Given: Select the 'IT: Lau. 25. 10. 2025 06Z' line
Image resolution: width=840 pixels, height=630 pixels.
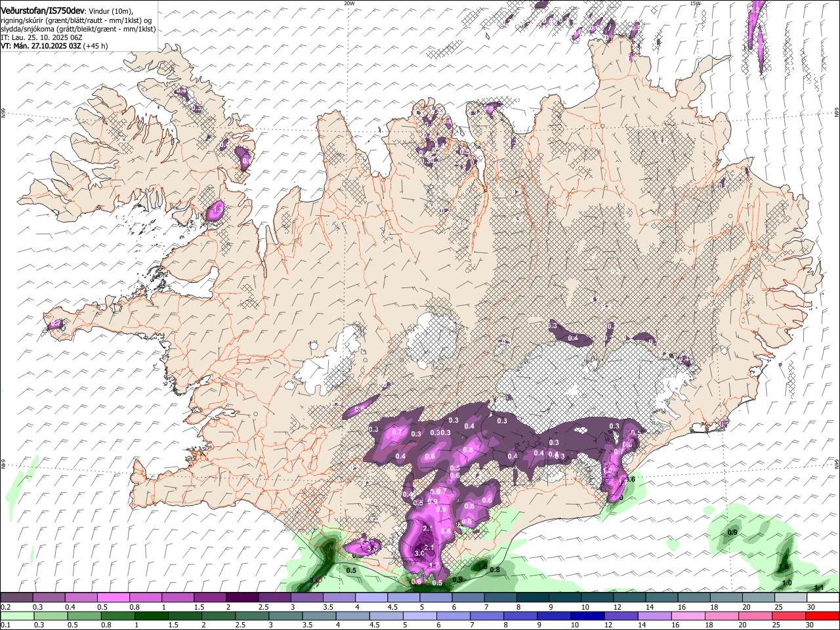Looking at the screenshot, I should 41,37.
